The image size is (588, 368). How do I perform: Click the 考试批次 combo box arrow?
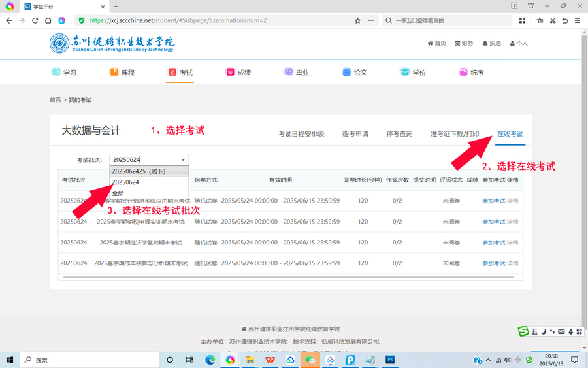183,159
